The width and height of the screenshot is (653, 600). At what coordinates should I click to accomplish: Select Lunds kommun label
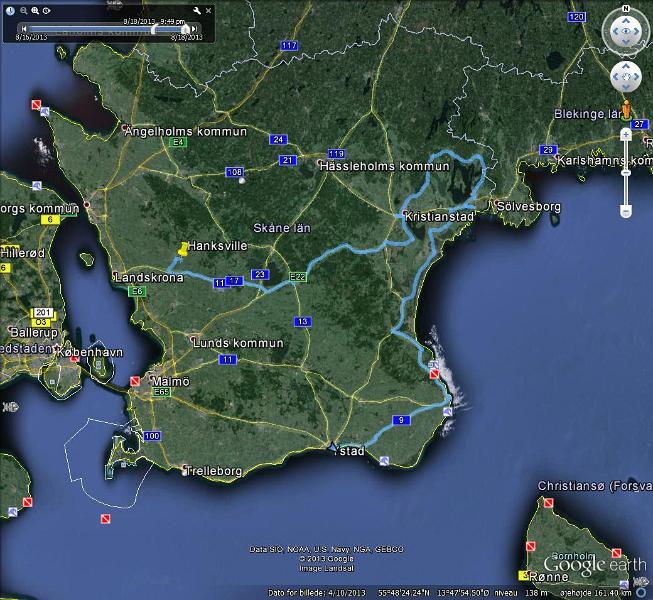point(238,343)
